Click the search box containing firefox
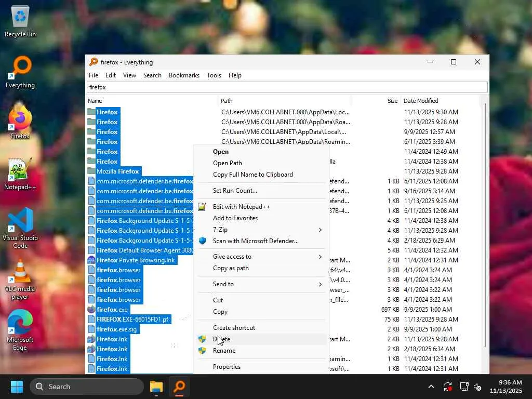The height and width of the screenshot is (399, 532). tap(287, 87)
